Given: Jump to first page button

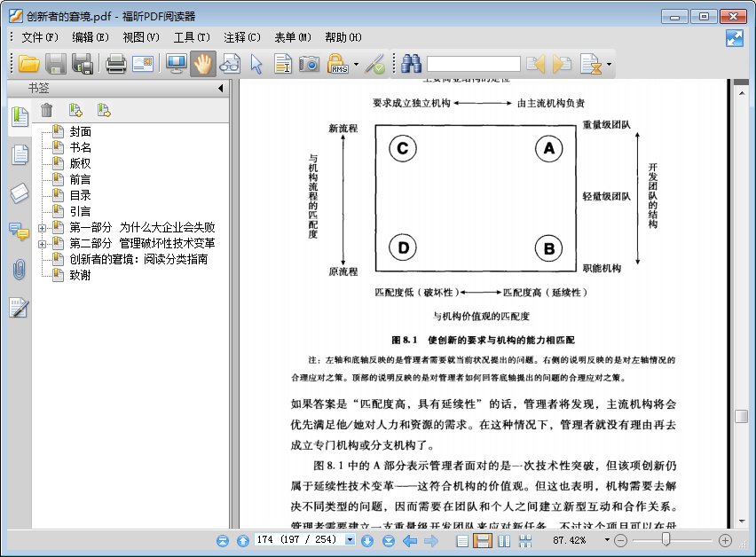Looking at the screenshot, I should (223, 541).
